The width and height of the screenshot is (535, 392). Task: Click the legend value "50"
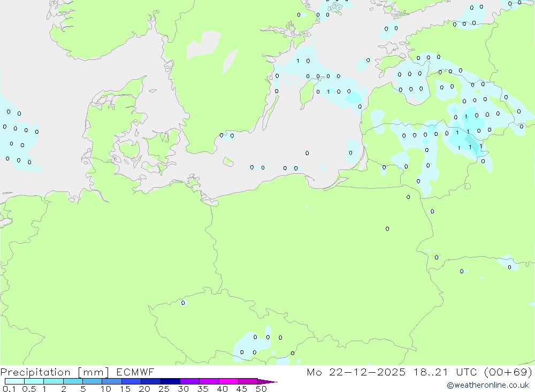(x=262, y=389)
